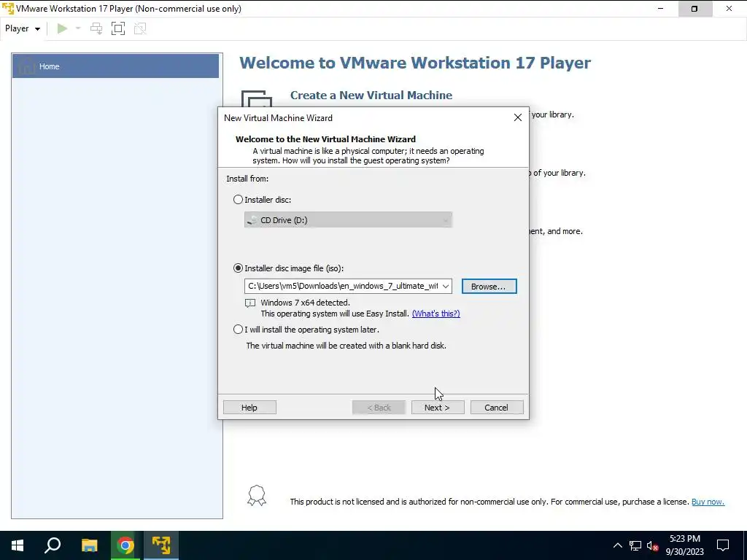The height and width of the screenshot is (560, 747).
Task: Click the Enter full screen mode icon
Action: pos(118,28)
